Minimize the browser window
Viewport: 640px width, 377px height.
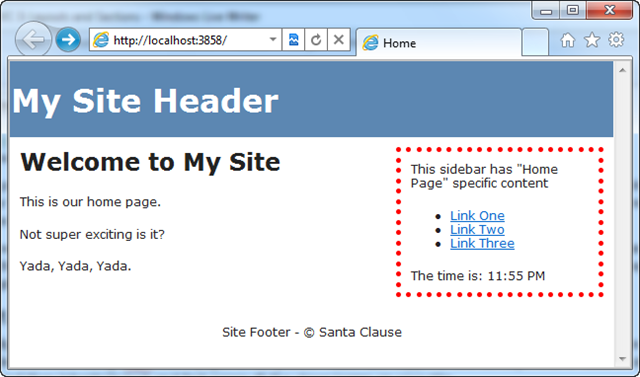[546, 10]
